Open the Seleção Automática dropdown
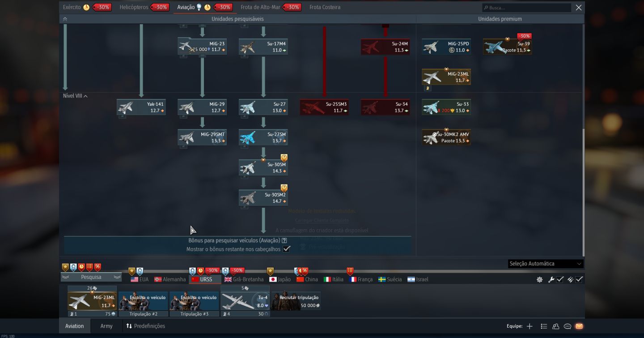The width and height of the screenshot is (644, 338). (x=546, y=264)
